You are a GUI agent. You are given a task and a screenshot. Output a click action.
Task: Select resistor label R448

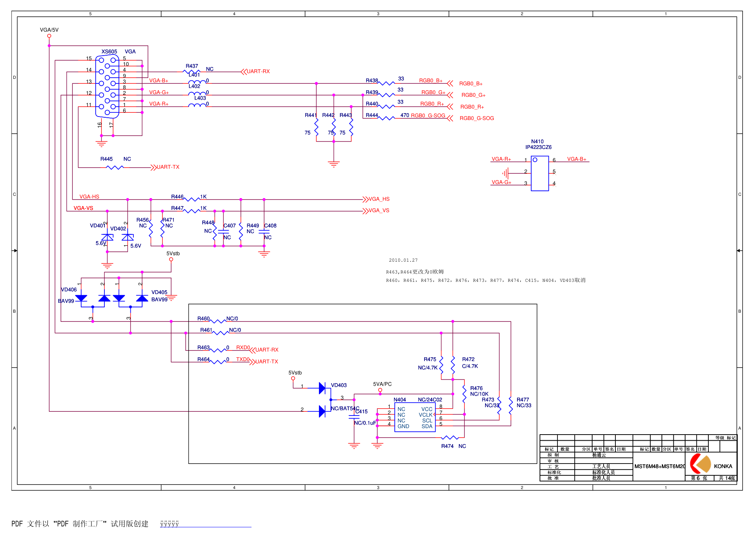click(208, 222)
